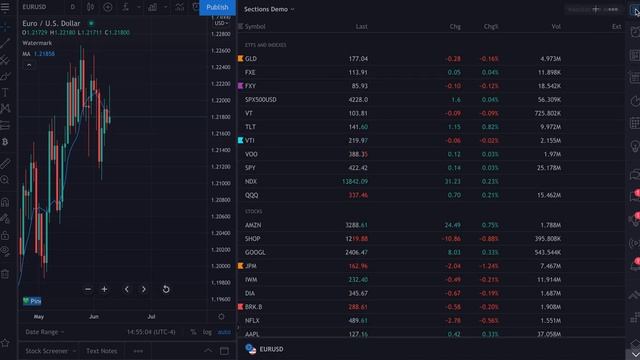
Task: Click the MA indicator legend label
Action: coord(27,54)
